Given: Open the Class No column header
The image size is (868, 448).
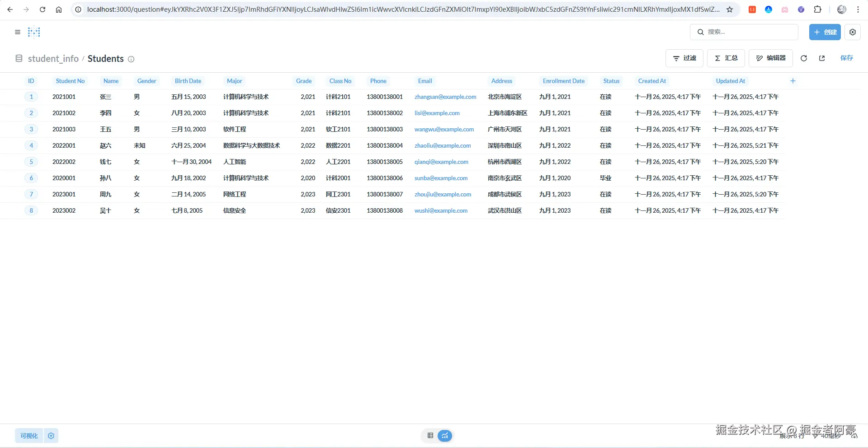Looking at the screenshot, I should coord(340,81).
